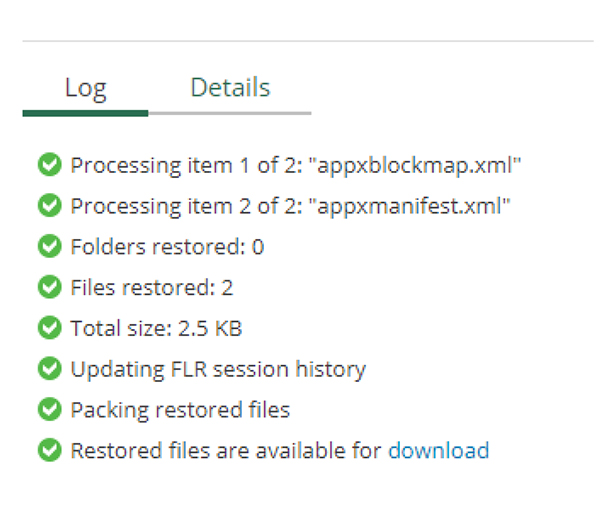600x526 pixels.
Task: Click the "Total size: 2.5 KB" log line
Action: click(x=156, y=328)
